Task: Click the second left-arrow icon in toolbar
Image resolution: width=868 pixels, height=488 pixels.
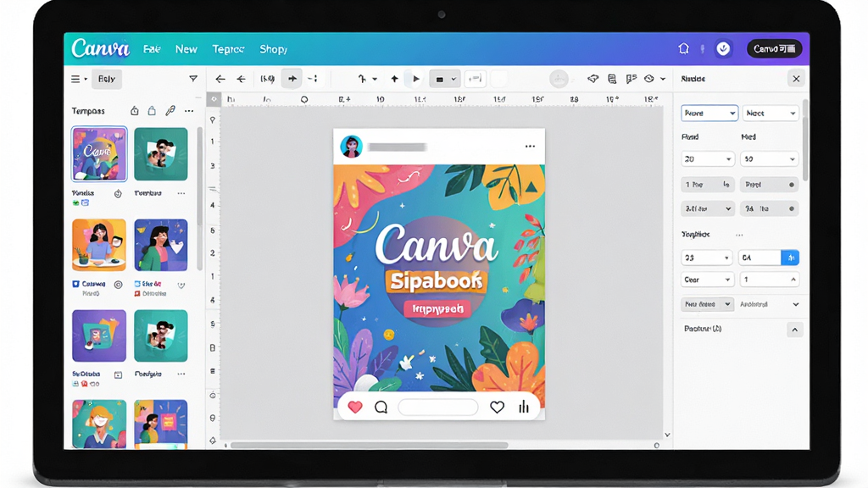Action: point(241,79)
